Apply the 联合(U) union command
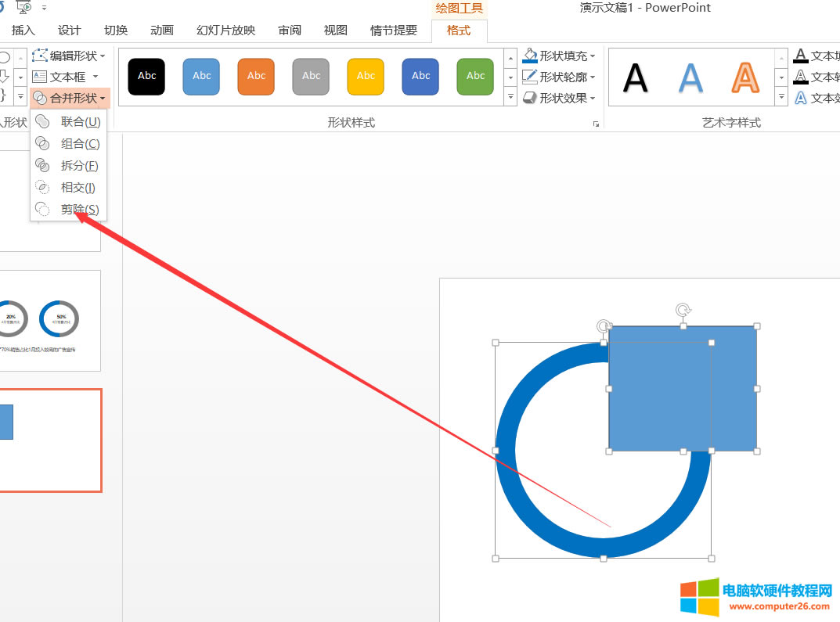 pos(78,121)
